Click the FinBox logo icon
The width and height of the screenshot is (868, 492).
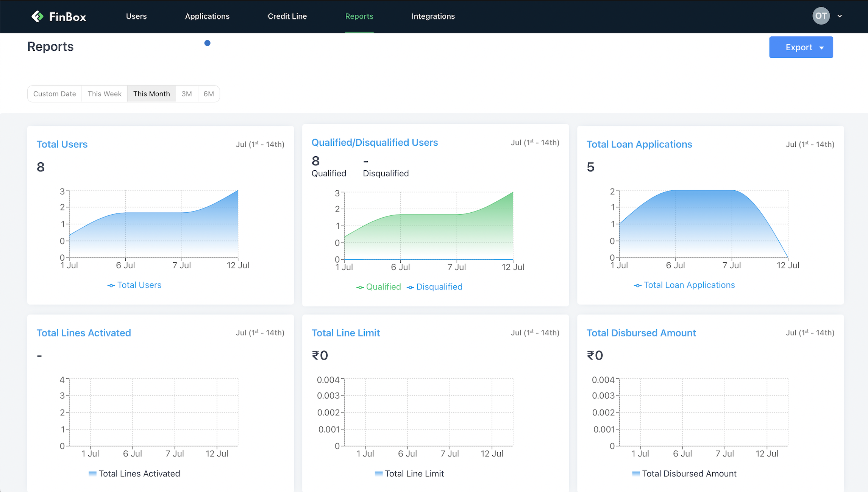pos(37,16)
